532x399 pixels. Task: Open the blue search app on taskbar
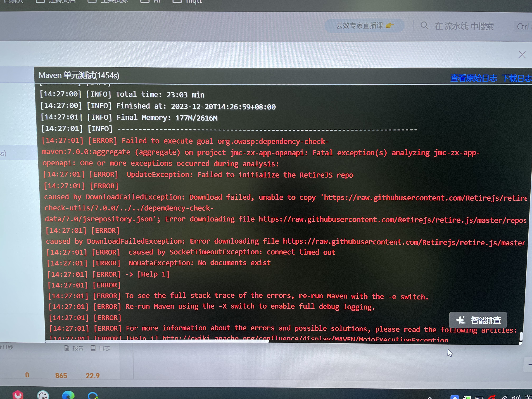(93, 395)
